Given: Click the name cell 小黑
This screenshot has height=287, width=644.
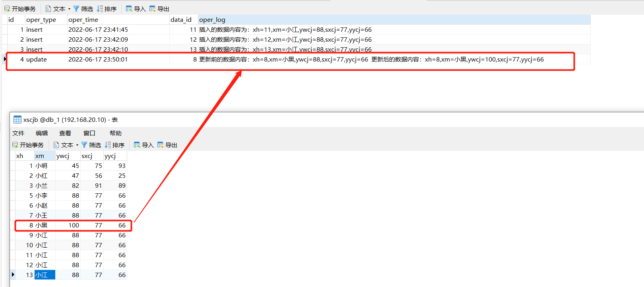Looking at the screenshot, I should (45, 225).
